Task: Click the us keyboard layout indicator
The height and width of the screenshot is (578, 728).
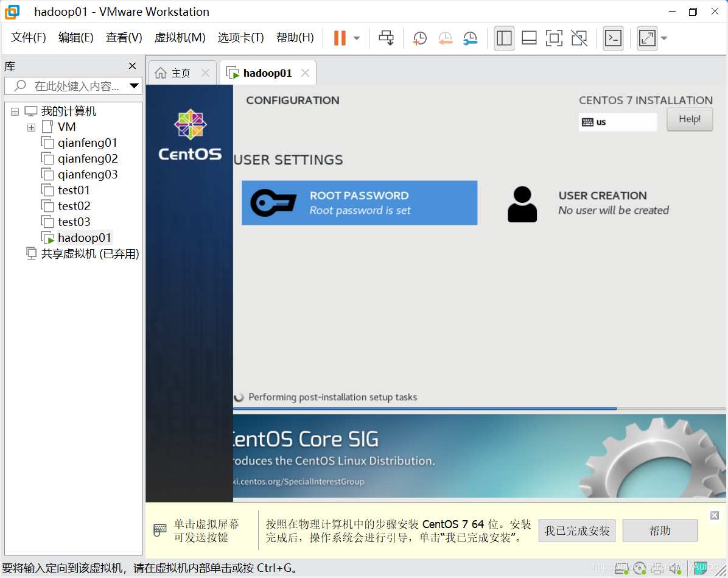Action: coord(617,122)
